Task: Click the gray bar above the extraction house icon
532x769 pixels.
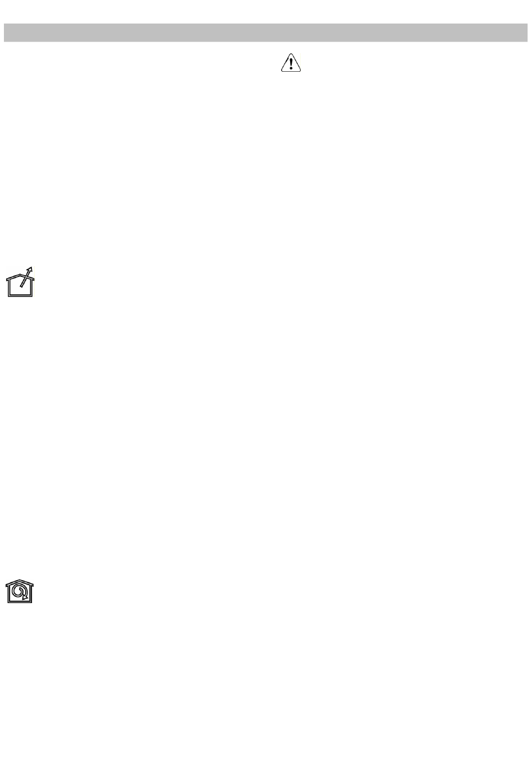Action: click(x=20, y=33)
